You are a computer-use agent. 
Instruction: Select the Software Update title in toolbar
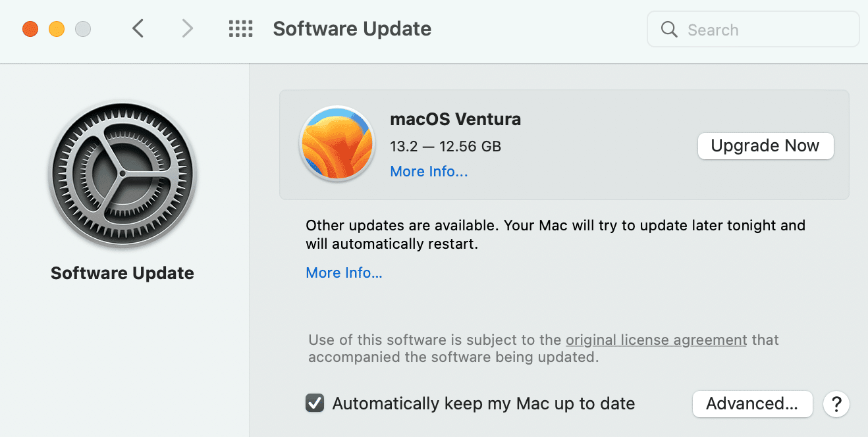click(x=352, y=28)
